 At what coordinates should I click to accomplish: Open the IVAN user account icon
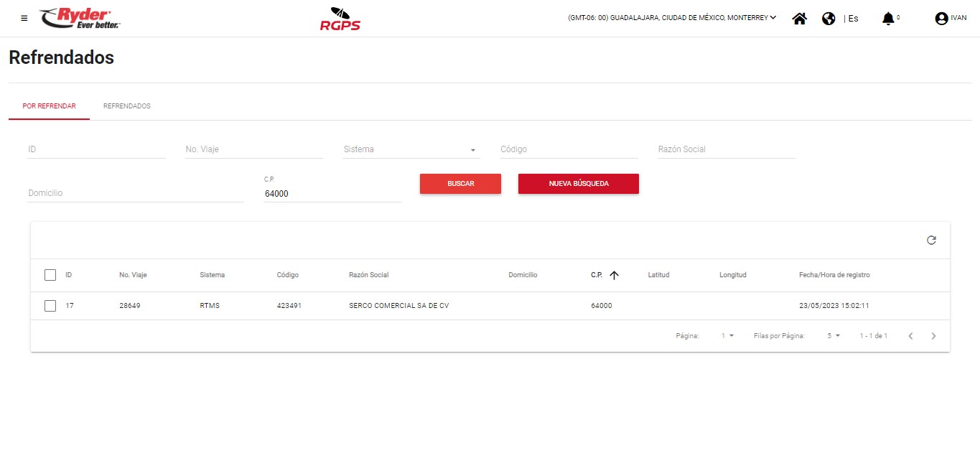click(x=941, y=19)
